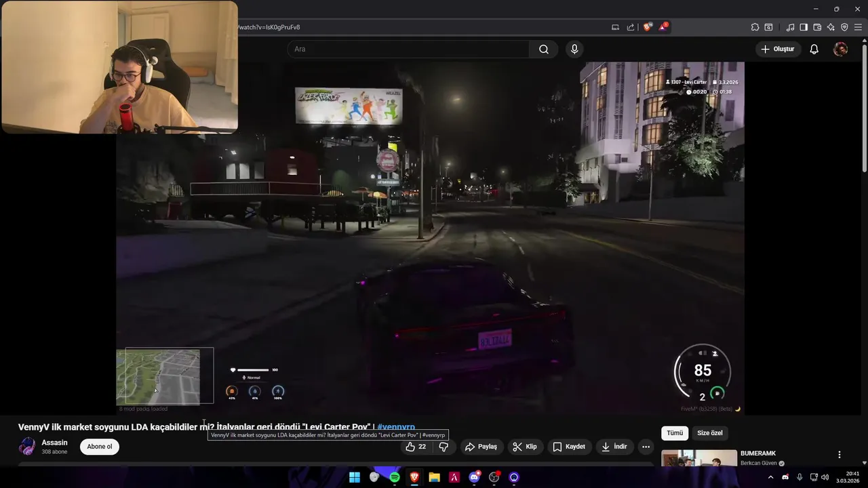Click the taskbar volume speaker icon
Viewport: 868px width, 488px height.
click(825, 477)
